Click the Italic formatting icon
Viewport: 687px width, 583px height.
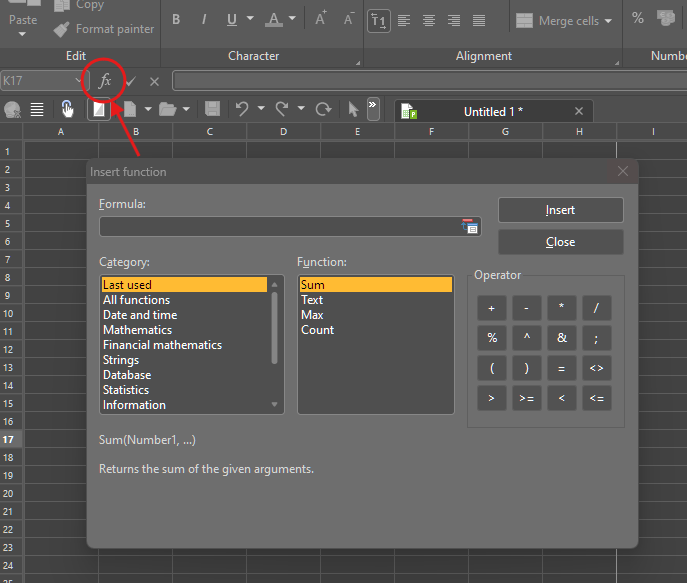click(x=204, y=19)
